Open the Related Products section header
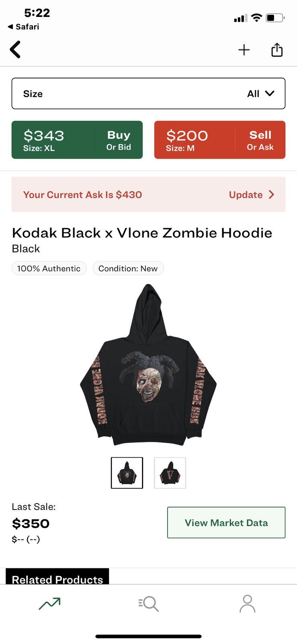The width and height of the screenshot is (297, 644). click(57, 577)
